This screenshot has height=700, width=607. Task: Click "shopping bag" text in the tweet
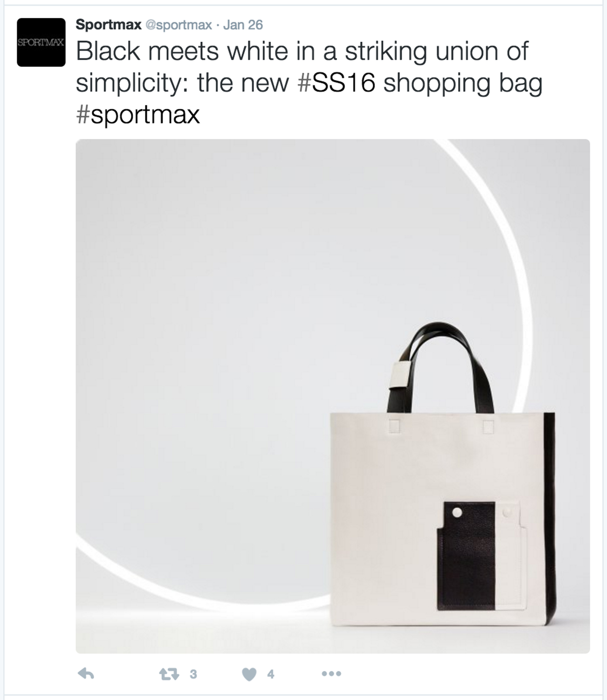pos(463,83)
